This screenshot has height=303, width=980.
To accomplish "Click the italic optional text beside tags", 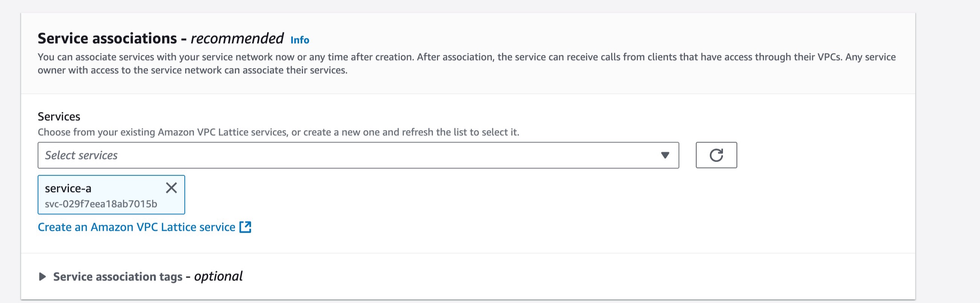I will [218, 276].
